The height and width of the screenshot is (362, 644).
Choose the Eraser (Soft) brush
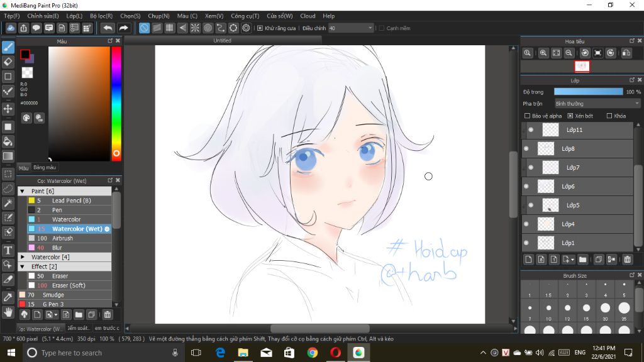[69, 286]
